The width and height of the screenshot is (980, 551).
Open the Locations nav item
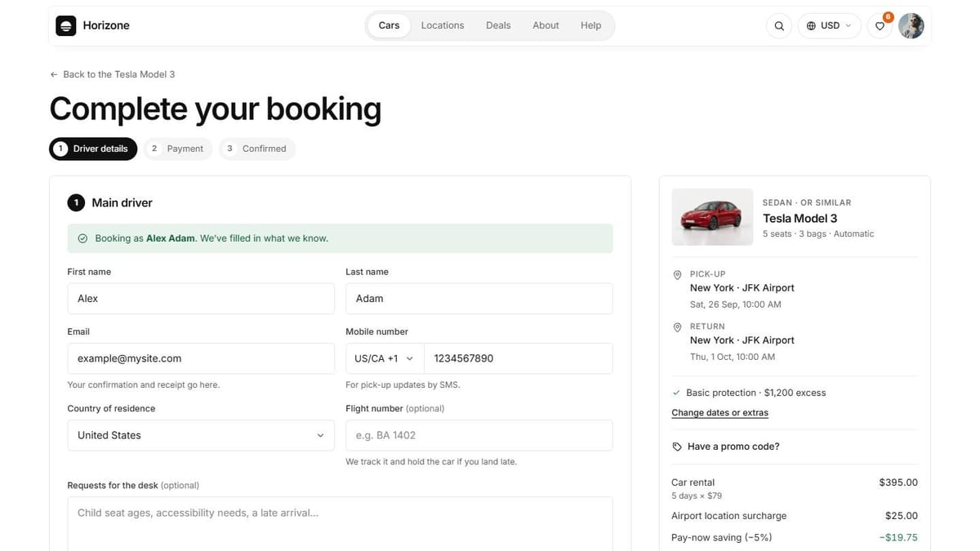pos(443,25)
